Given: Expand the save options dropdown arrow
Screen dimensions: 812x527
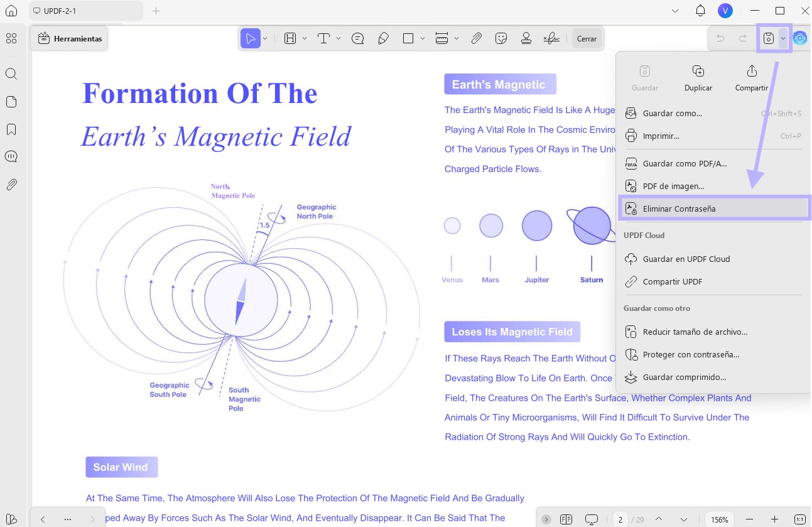Looking at the screenshot, I should click(783, 38).
